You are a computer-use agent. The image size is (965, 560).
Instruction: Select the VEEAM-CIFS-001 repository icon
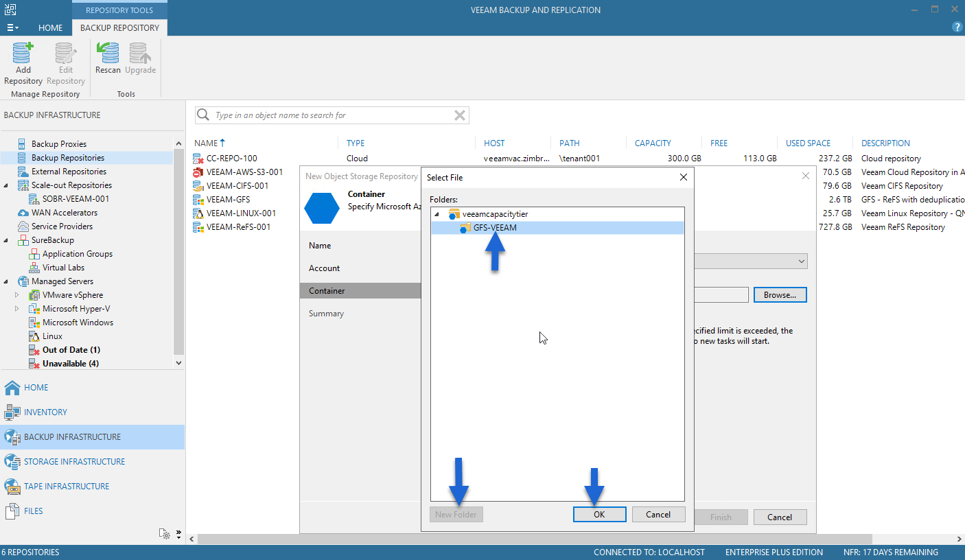(198, 186)
